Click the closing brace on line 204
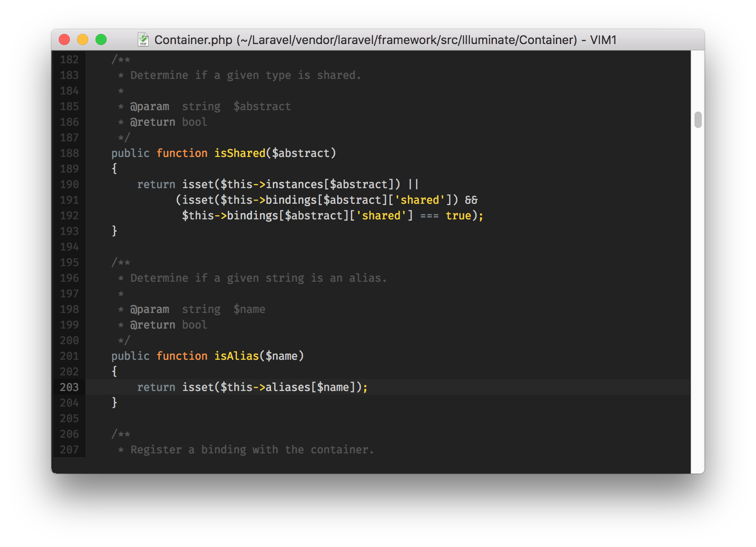756x547 pixels. point(114,403)
